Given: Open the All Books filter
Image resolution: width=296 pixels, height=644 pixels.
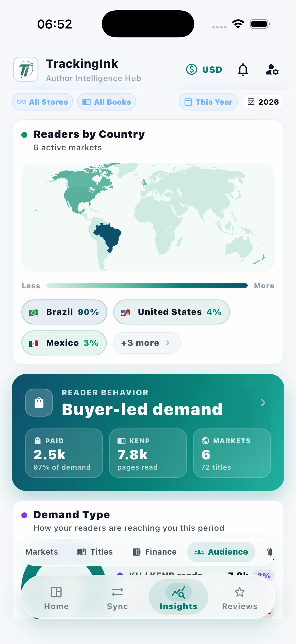Looking at the screenshot, I should 107,102.
